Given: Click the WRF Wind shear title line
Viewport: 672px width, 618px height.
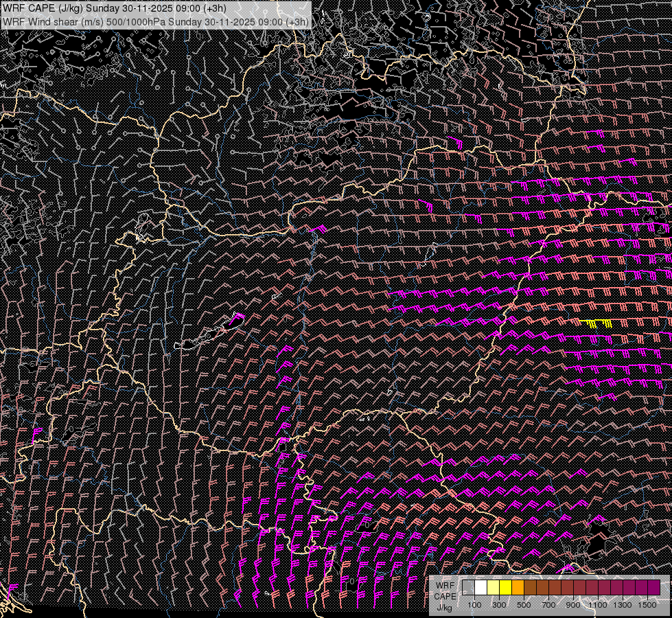Looking at the screenshot, I should (x=155, y=21).
